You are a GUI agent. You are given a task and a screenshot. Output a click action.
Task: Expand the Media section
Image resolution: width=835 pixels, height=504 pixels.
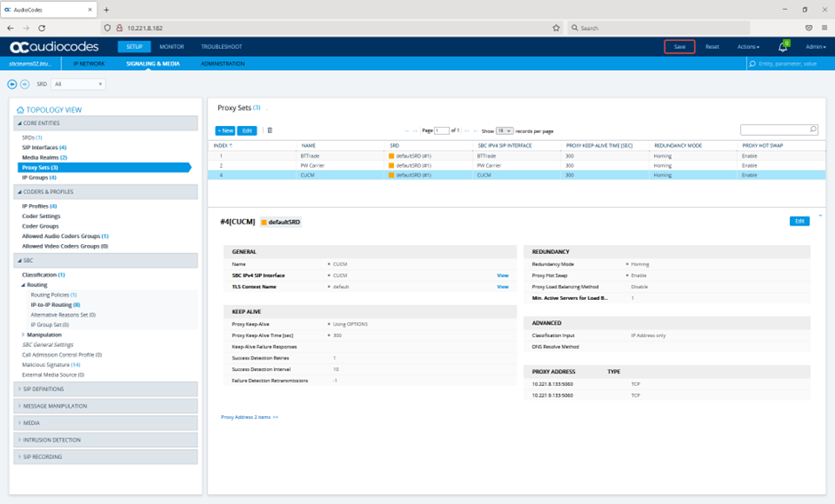(106, 423)
